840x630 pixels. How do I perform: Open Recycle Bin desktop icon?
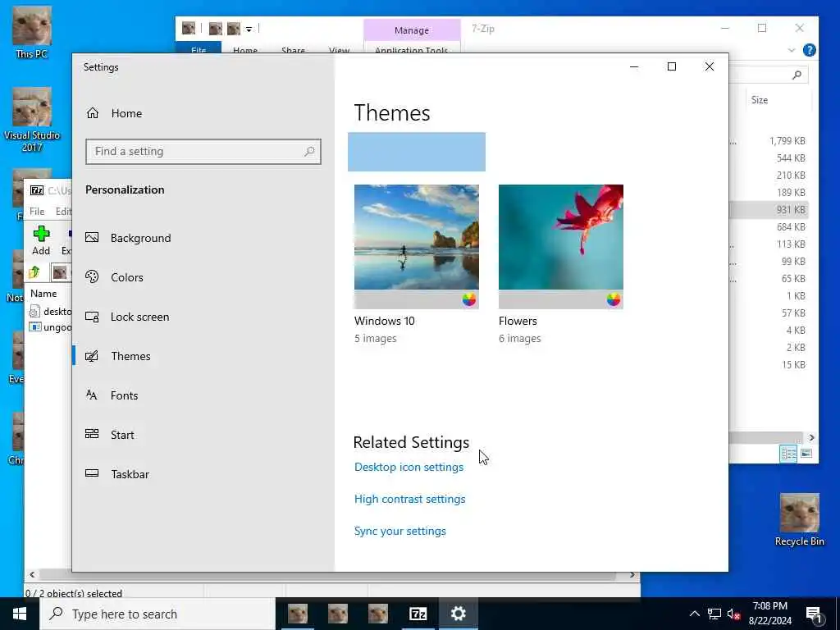pyautogui.click(x=799, y=520)
